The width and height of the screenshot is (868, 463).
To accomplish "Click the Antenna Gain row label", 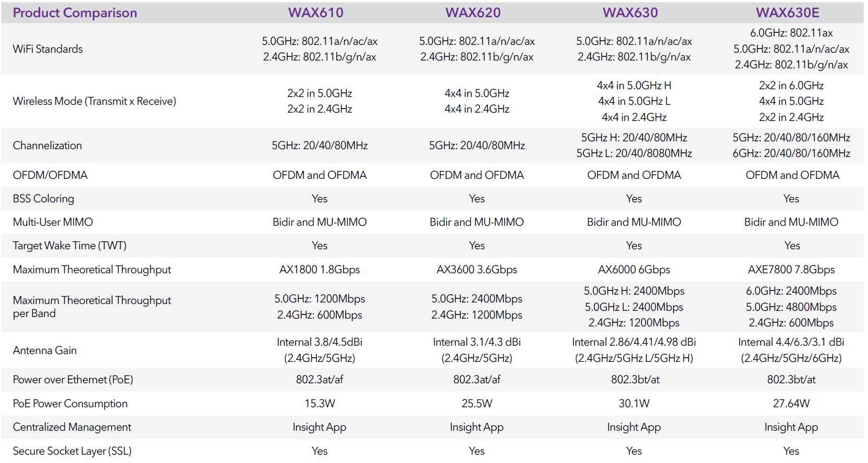I will click(x=45, y=350).
